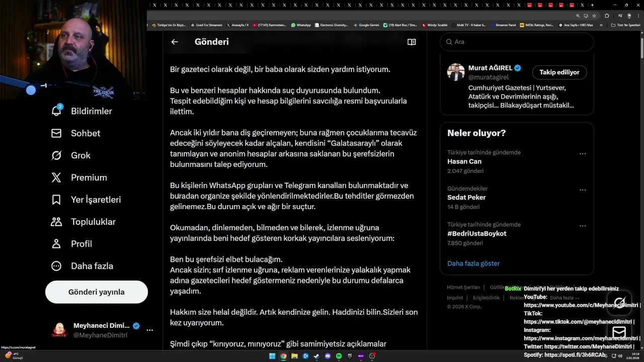Open Premium in sidebar
This screenshot has width=644, height=362.
click(x=79, y=177)
